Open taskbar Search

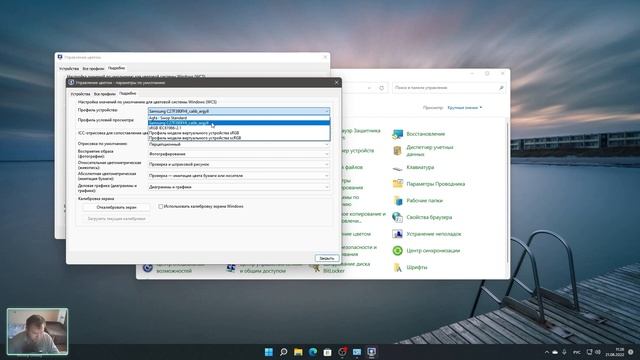283,352
